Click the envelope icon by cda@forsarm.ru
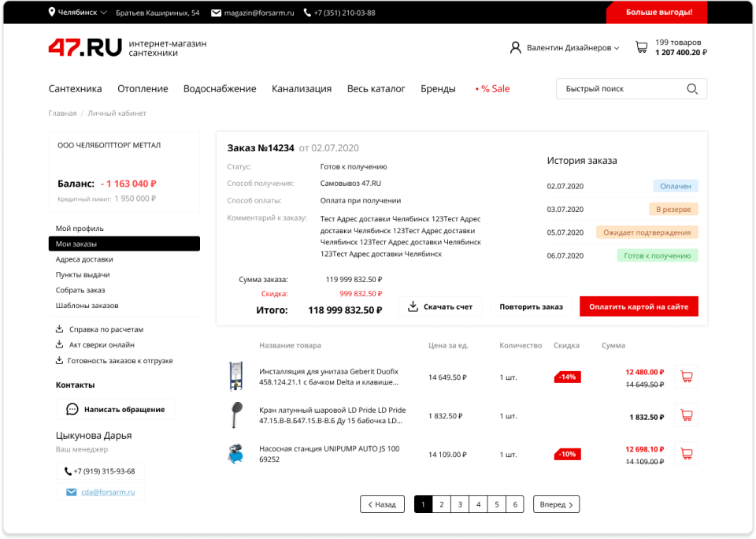 (x=72, y=493)
